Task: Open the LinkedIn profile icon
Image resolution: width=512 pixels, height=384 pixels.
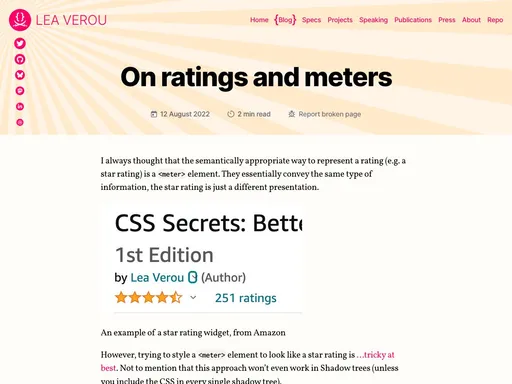Action: coord(20,107)
